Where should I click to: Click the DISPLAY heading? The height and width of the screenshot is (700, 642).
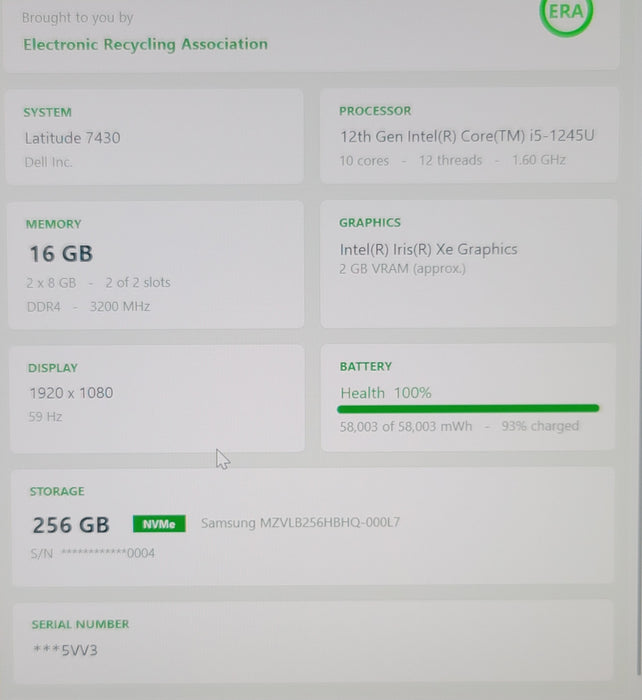point(53,368)
